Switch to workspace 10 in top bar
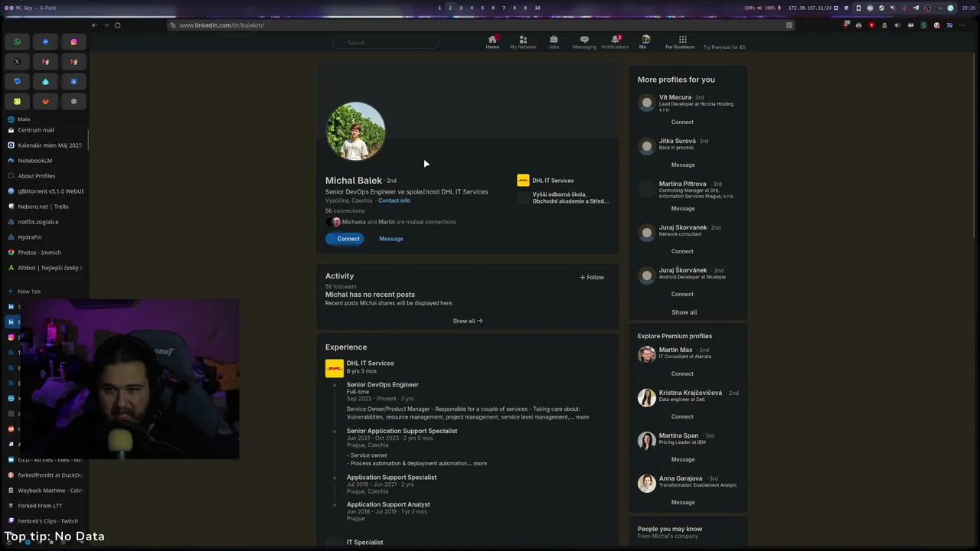This screenshot has width=980, height=551. coord(537,8)
